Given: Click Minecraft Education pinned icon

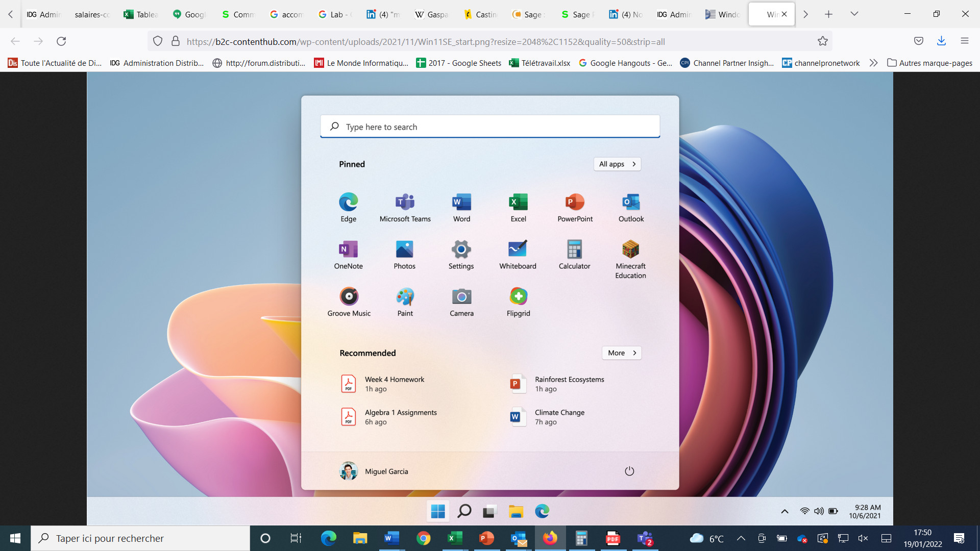Looking at the screenshot, I should [x=630, y=259].
